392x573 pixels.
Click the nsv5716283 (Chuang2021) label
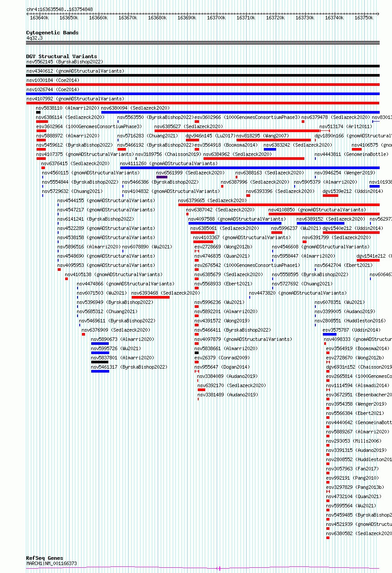tap(148, 136)
